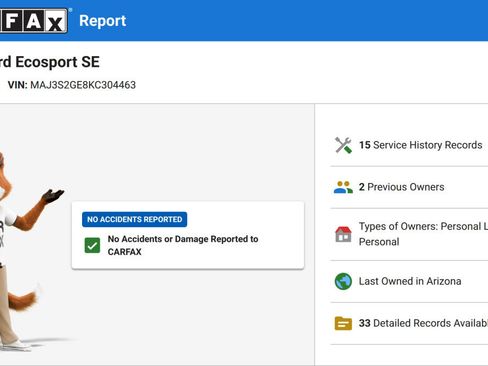Click the globe Last Owned icon
The image size is (488, 366).
pyautogui.click(x=343, y=281)
